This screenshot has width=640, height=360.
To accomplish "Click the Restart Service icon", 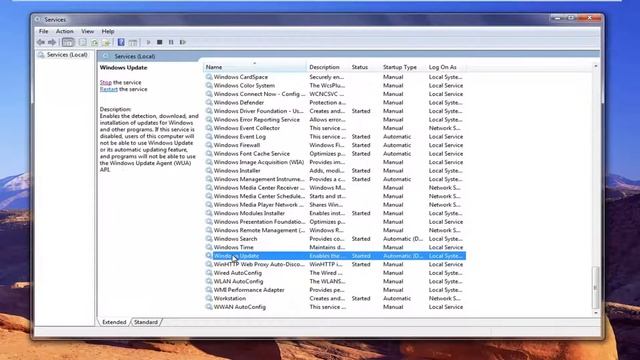I will click(x=182, y=42).
